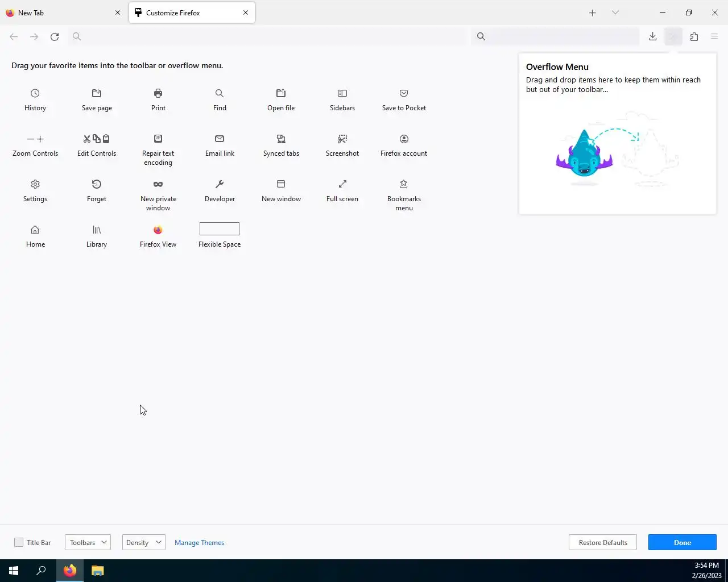Click the Restore Defaults button
Viewport: 728px width, 582px height.
603,542
